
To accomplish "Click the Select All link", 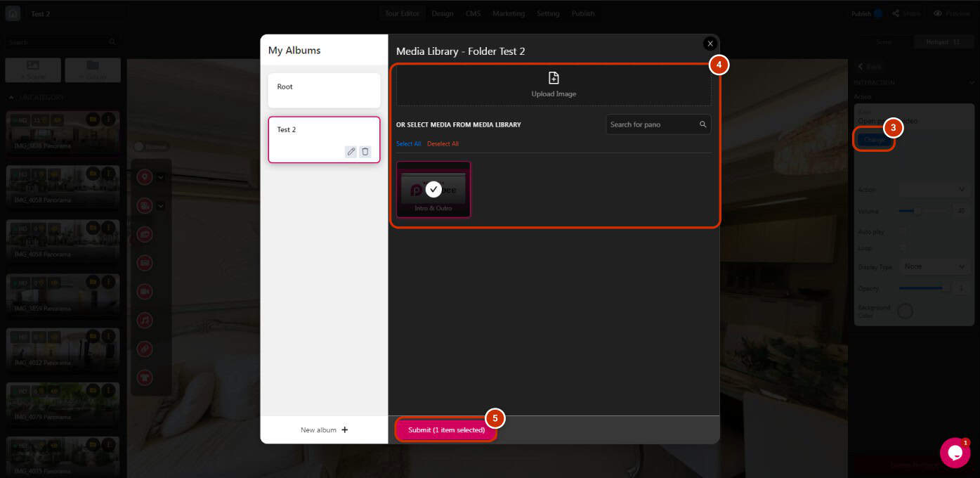I will pyautogui.click(x=408, y=143).
